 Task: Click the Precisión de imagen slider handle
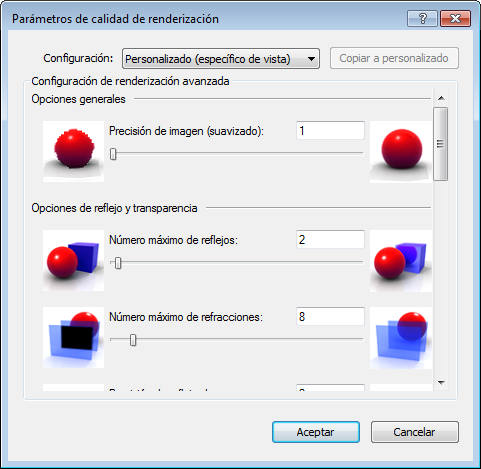tap(113, 154)
